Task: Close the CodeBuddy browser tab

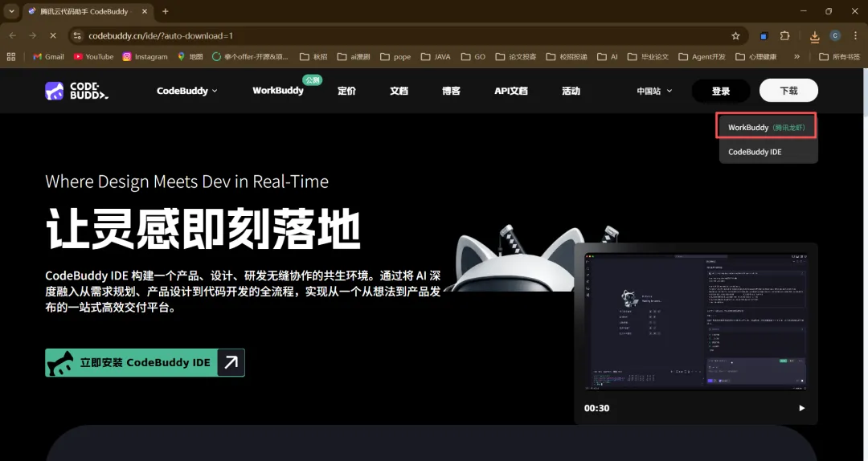Action: 145,11
